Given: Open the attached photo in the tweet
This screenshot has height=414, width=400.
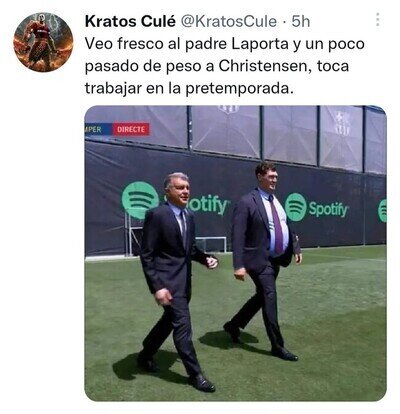Looking at the screenshot, I should coord(236,253).
